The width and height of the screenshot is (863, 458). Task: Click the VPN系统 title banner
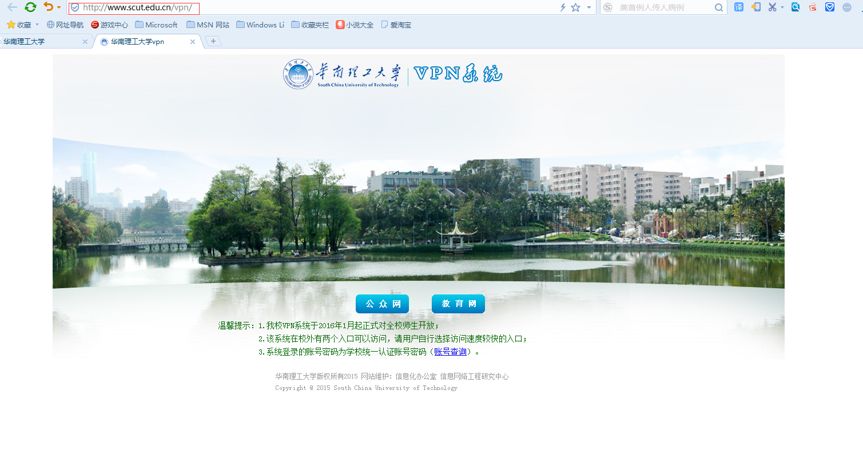click(458, 74)
